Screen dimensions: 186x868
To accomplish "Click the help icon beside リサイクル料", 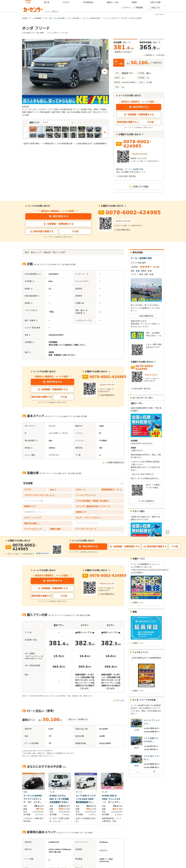I will coord(37,310).
